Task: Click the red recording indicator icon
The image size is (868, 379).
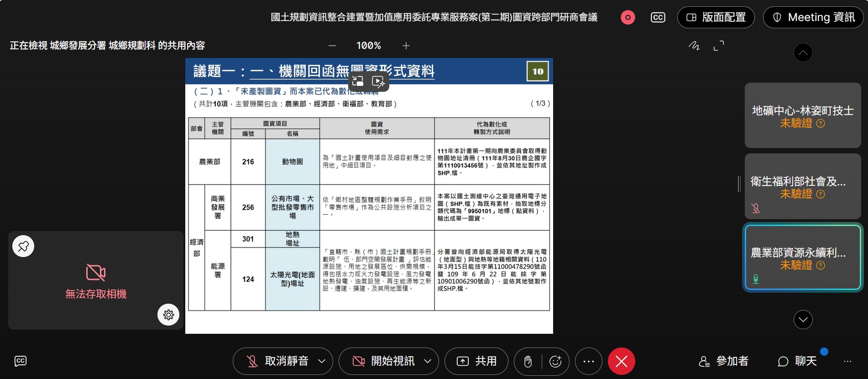Action: (x=627, y=17)
